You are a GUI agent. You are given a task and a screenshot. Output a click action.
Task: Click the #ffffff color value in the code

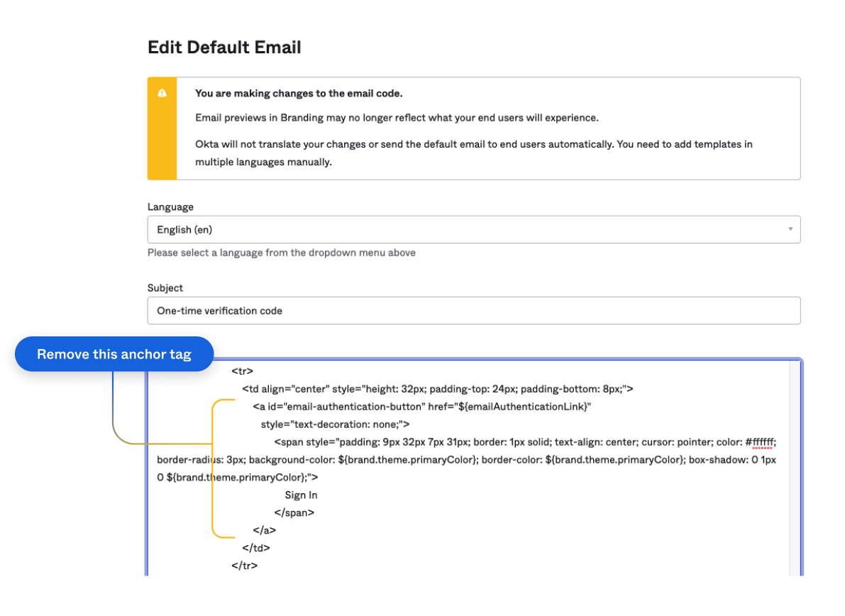click(762, 441)
